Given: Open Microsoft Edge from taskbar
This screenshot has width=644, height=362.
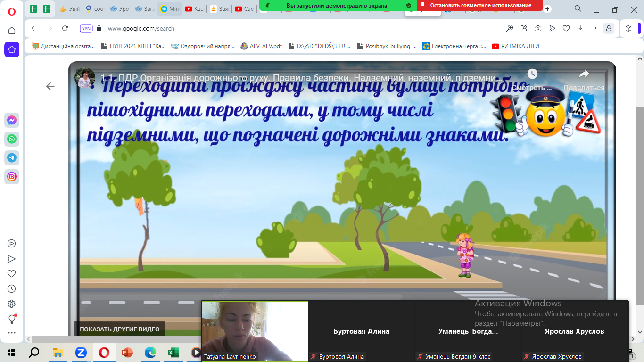Looking at the screenshot, I should point(150,352).
